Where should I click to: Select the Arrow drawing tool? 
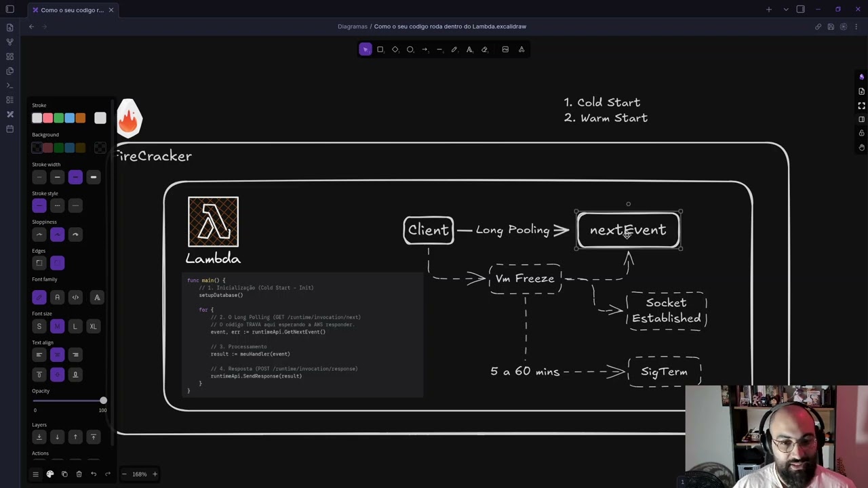(x=425, y=49)
